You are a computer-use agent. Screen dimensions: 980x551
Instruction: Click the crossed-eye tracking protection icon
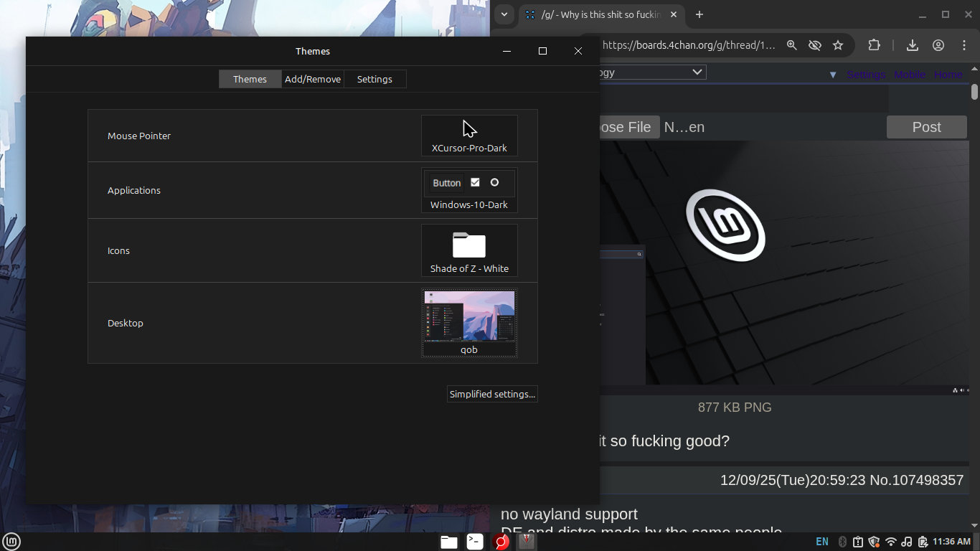815,45
